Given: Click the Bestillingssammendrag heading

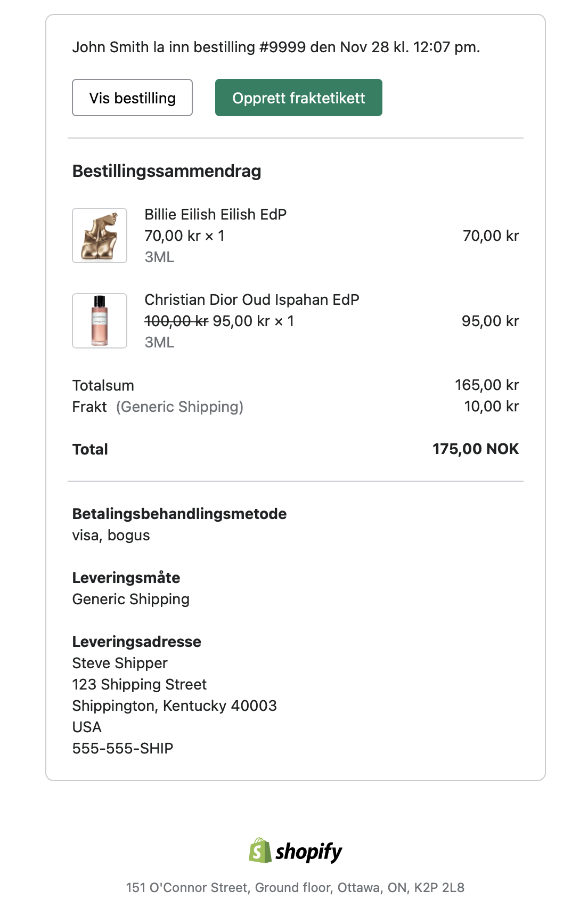Looking at the screenshot, I should click(x=167, y=171).
